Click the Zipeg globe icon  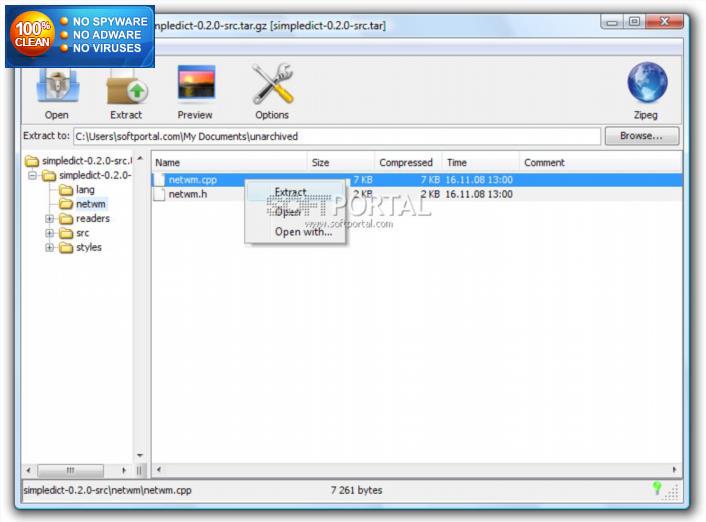tap(647, 83)
